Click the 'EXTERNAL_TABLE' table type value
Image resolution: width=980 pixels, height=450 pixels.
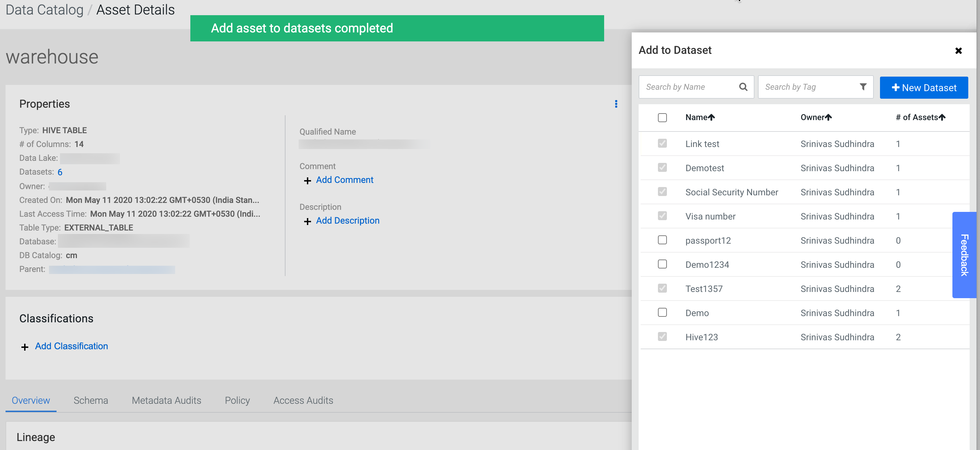coord(99,228)
